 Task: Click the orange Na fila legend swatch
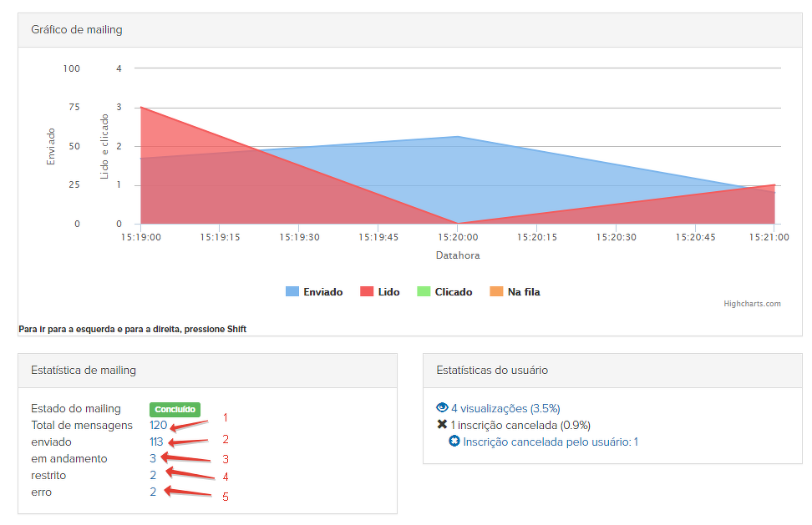(496, 292)
